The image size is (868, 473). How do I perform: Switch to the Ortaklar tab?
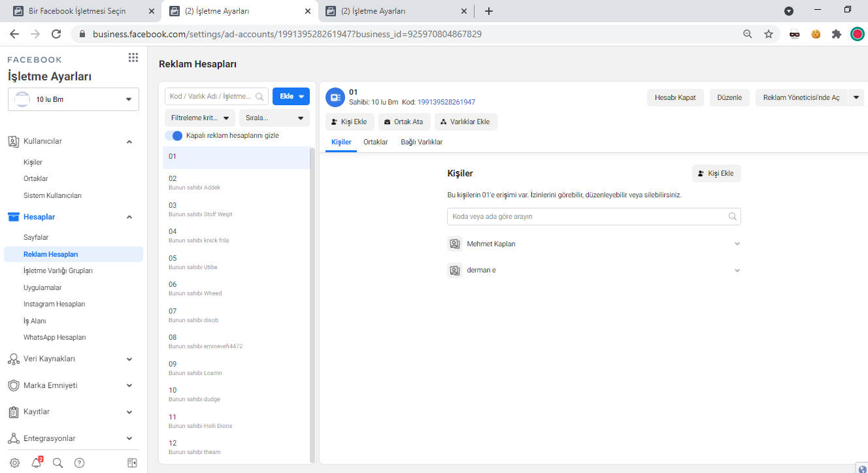376,142
